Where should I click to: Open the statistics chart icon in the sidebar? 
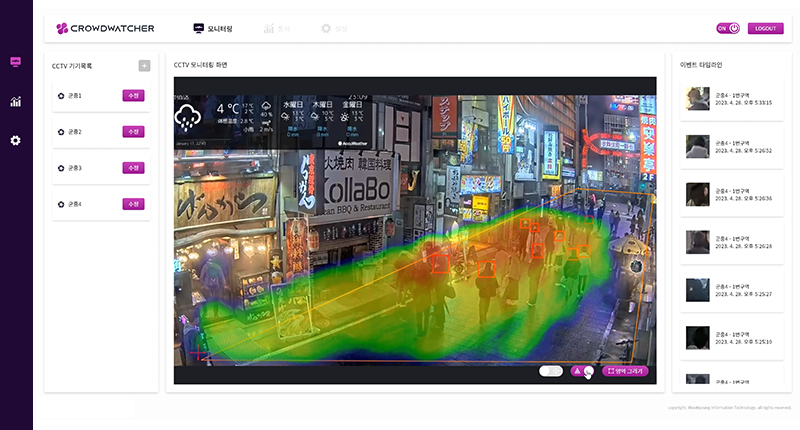16,102
